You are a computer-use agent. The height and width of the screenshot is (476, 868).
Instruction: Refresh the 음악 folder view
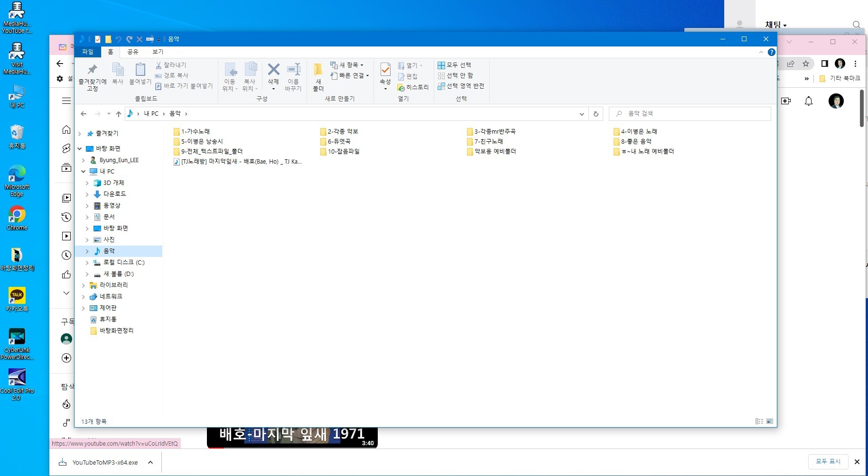[x=596, y=114]
